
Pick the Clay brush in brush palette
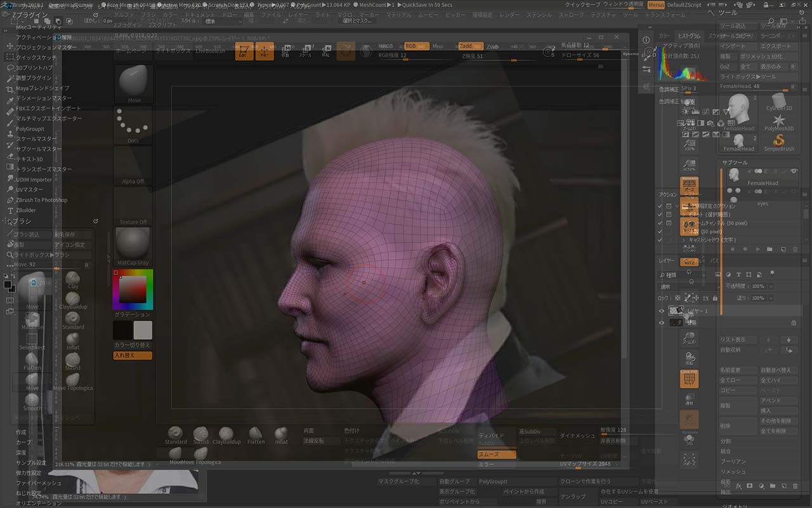(x=73, y=281)
